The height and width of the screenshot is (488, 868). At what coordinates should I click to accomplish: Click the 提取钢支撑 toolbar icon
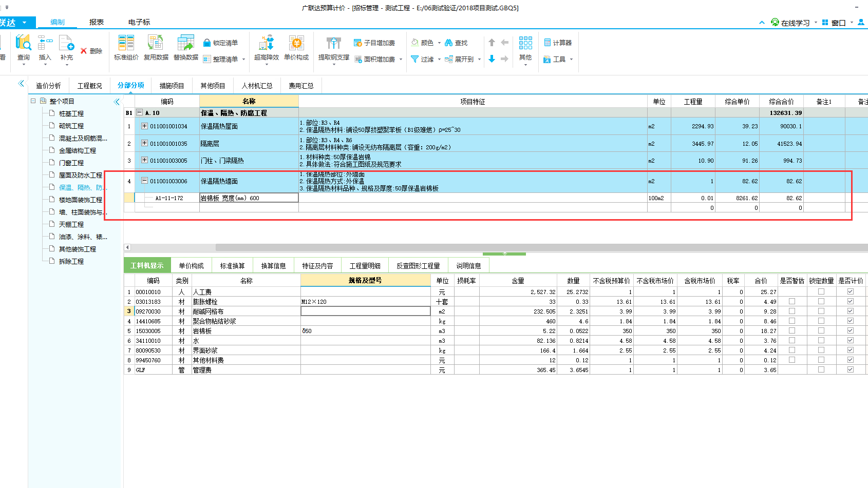click(x=333, y=43)
